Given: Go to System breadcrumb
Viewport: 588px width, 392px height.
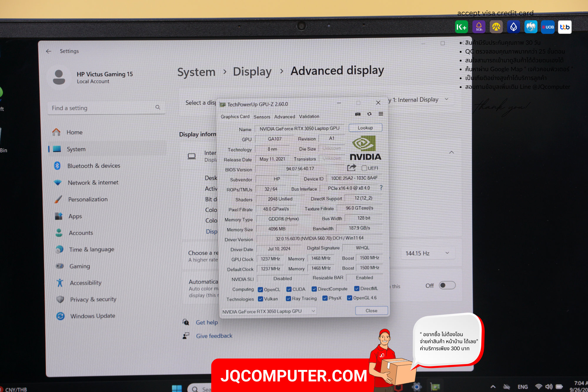Looking at the screenshot, I should 196,72.
